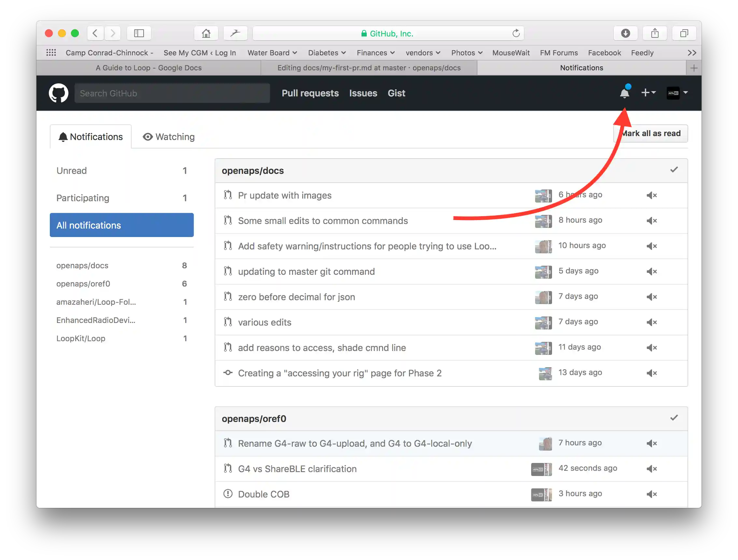
Task: Mark openaps/oref0 group as read checkmark
Action: pyautogui.click(x=674, y=418)
